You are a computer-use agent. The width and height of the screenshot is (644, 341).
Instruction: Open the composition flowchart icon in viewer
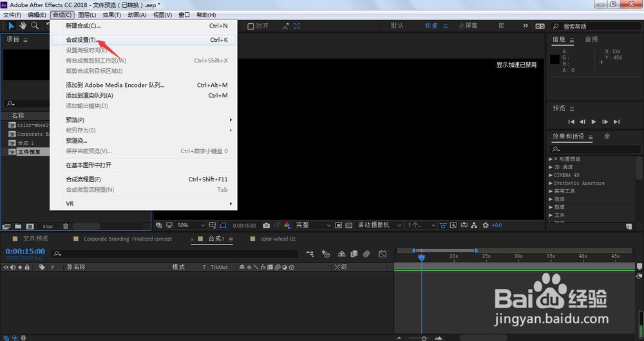474,225
